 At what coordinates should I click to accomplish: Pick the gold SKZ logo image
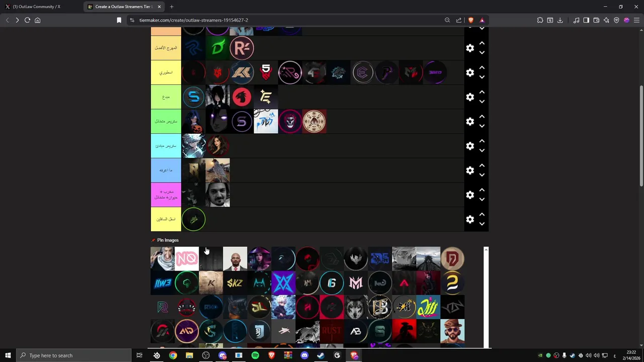[x=235, y=283]
